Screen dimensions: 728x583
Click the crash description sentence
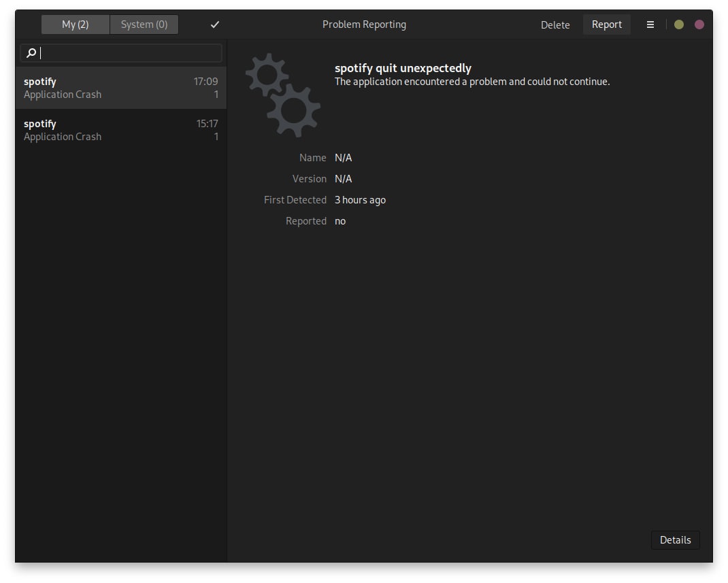point(471,82)
